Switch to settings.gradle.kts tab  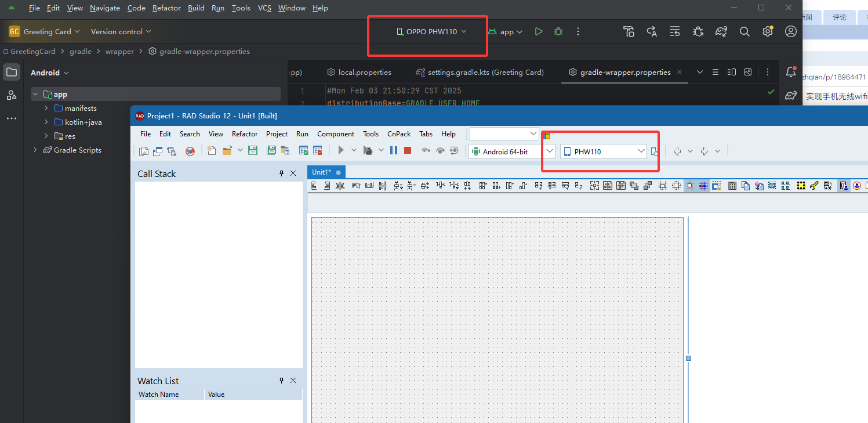480,73
